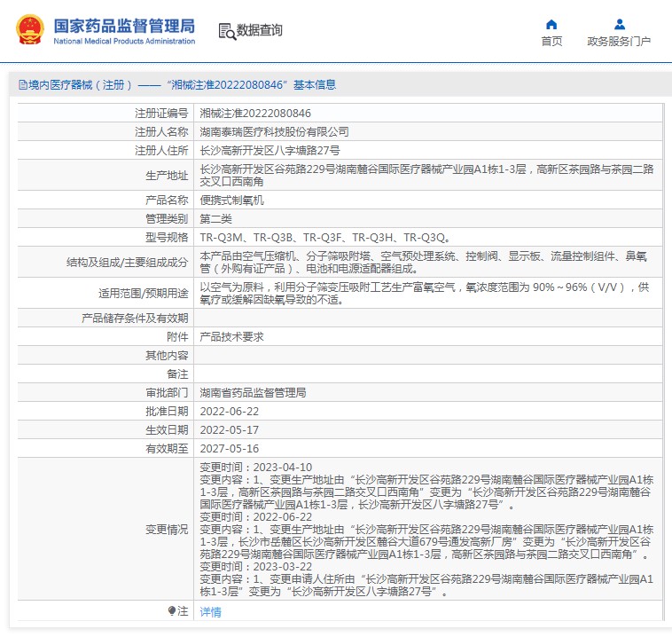Screen dimensions: 672x637
Task: Click the 生产地址 label
Action: (167, 176)
